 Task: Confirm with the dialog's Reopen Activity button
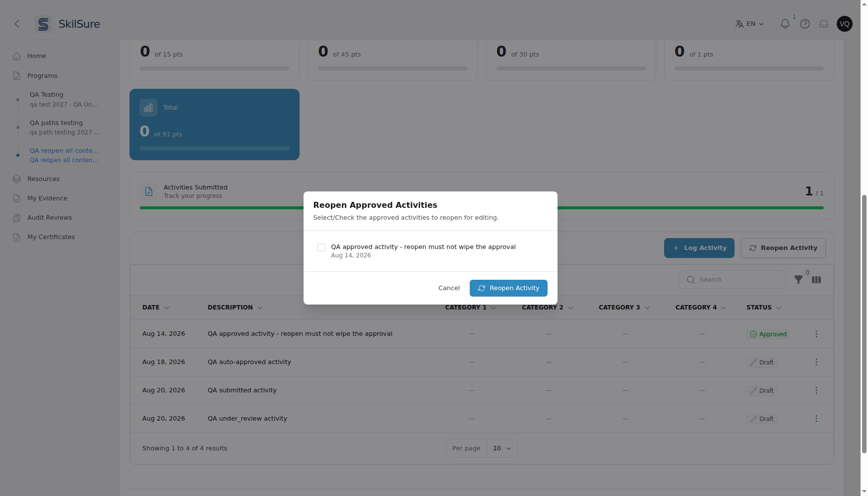(x=508, y=288)
